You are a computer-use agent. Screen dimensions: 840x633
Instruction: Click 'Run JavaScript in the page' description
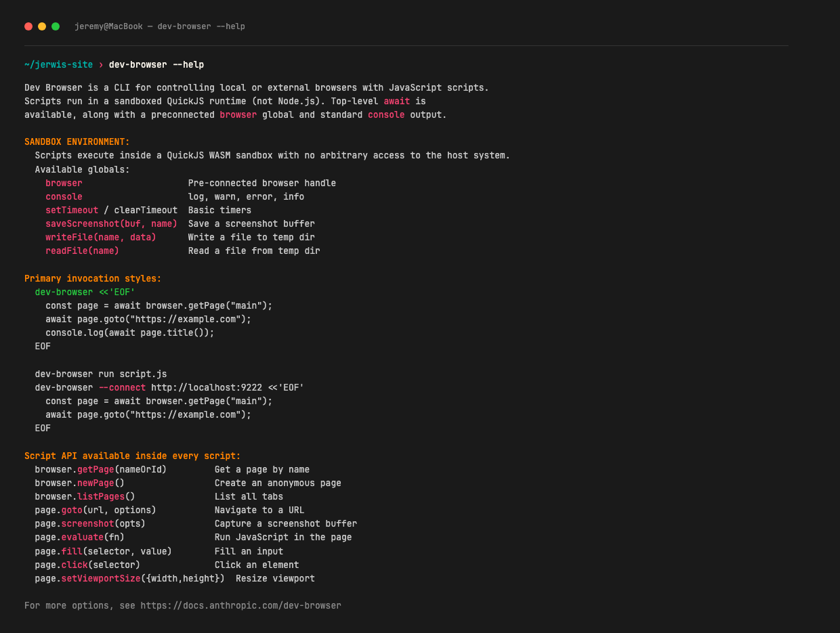(283, 538)
